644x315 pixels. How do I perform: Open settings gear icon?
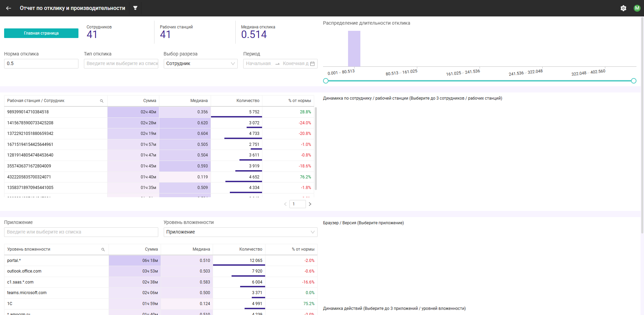623,8
